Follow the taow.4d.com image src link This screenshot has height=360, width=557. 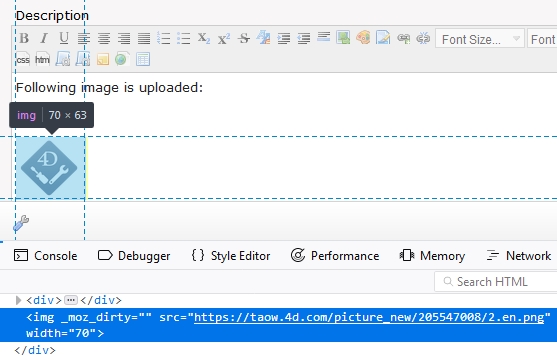pos(369,317)
